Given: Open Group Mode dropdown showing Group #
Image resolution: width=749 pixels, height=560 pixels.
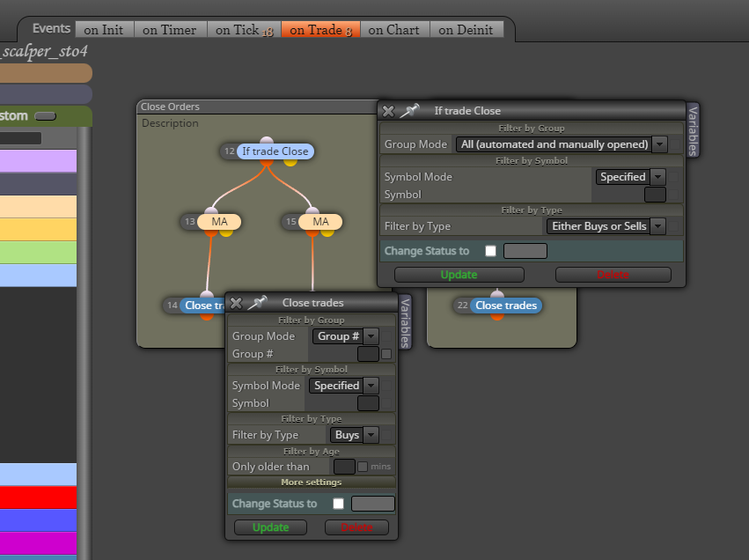Looking at the screenshot, I should click(346, 336).
